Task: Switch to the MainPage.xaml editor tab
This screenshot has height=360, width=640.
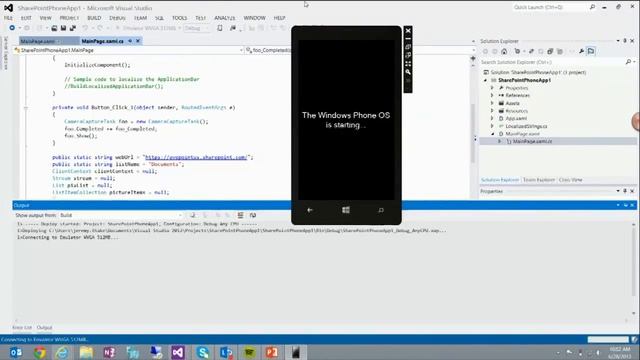Action: 38,41
